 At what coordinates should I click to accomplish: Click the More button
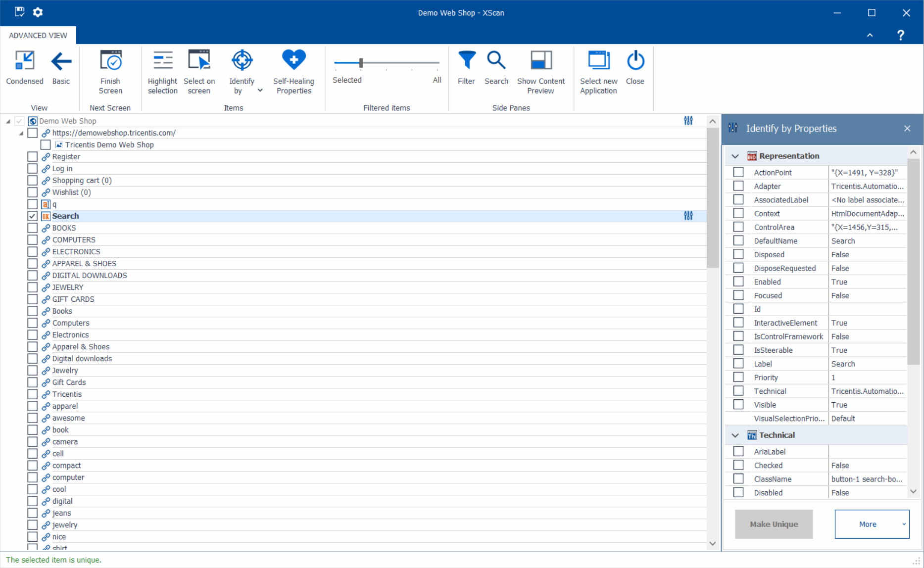pyautogui.click(x=868, y=524)
